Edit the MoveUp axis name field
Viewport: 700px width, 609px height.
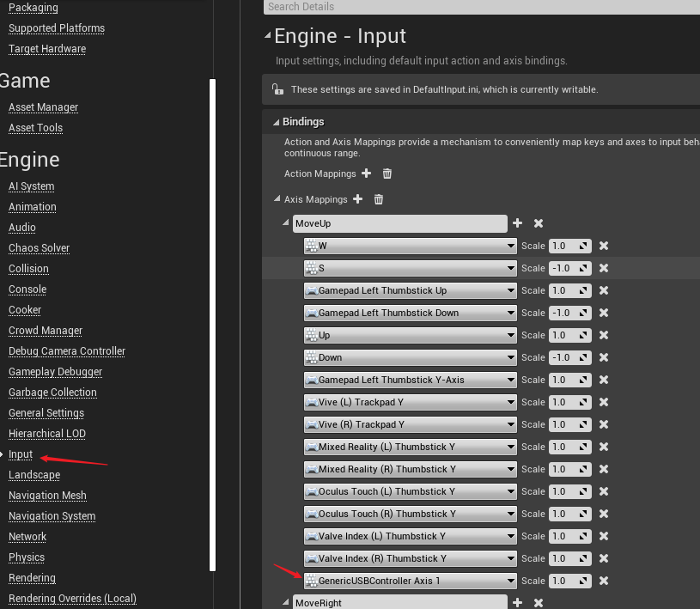click(400, 223)
